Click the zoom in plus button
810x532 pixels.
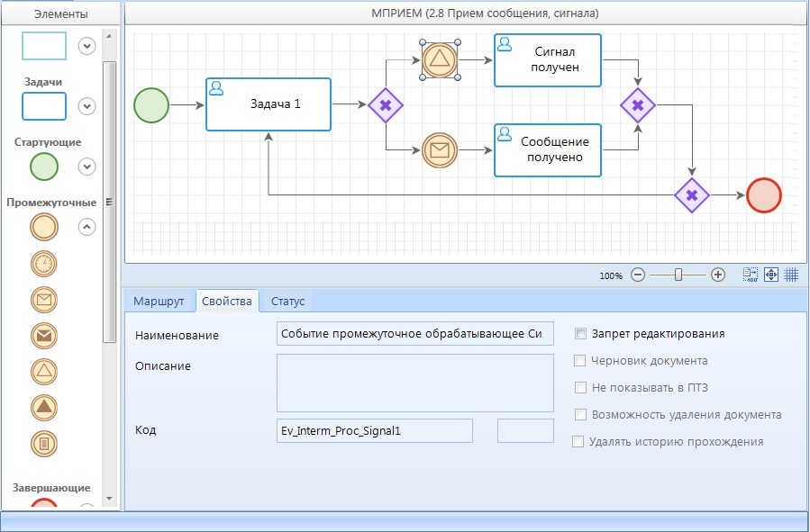(718, 275)
